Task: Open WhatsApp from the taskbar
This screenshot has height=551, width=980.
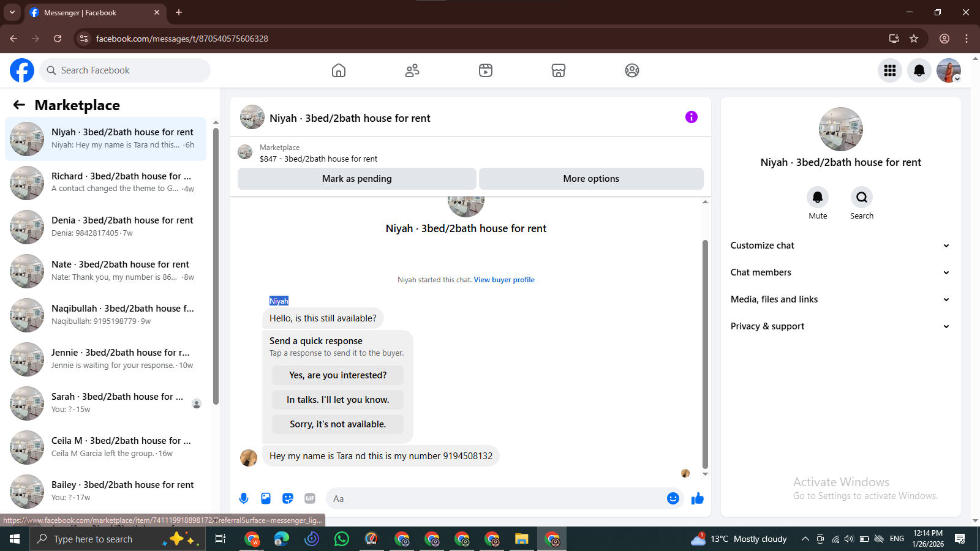Action: pyautogui.click(x=342, y=539)
